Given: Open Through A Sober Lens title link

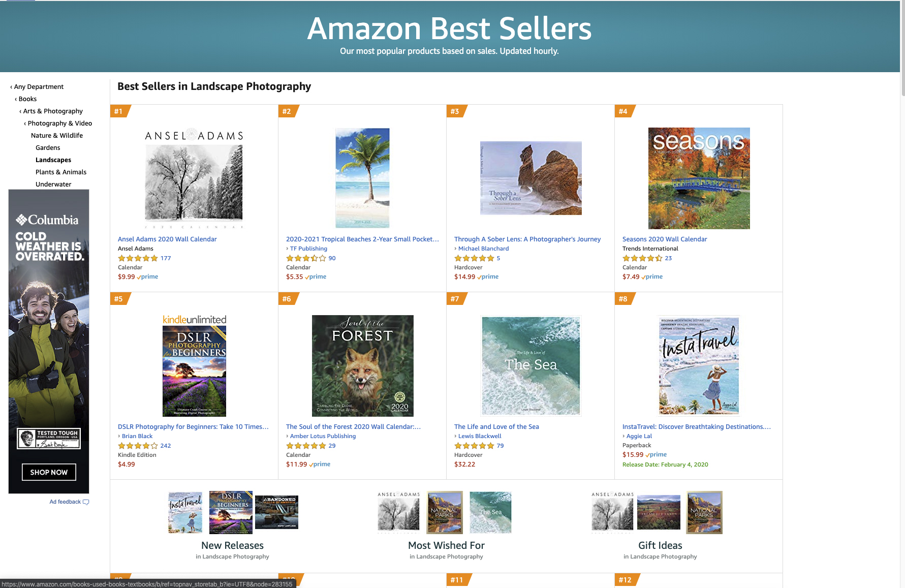Looking at the screenshot, I should [x=527, y=239].
